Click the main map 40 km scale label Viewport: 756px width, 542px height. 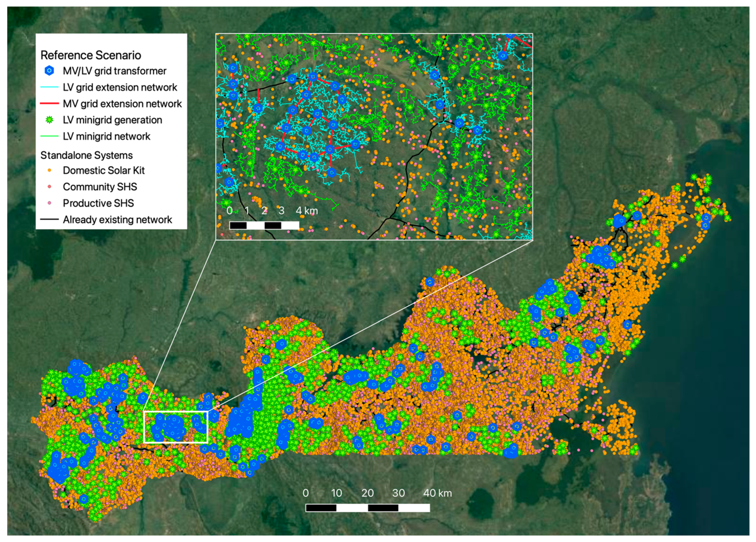click(x=437, y=493)
